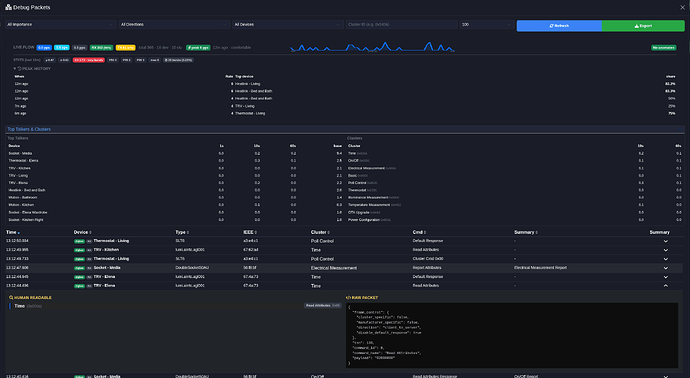
Task: Click the sort icon beside Cluster header
Action: click(x=328, y=232)
